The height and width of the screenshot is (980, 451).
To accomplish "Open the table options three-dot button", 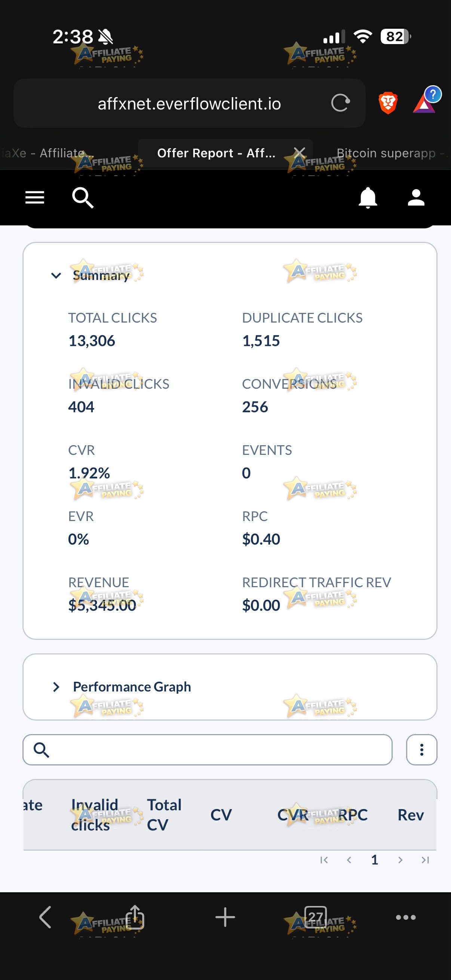I will (x=421, y=749).
